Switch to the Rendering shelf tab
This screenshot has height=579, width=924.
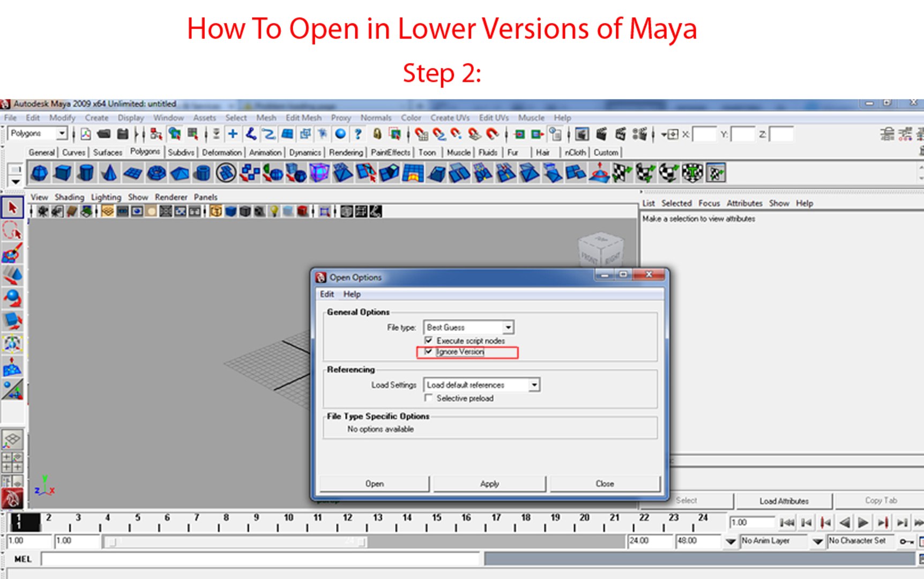pos(346,152)
